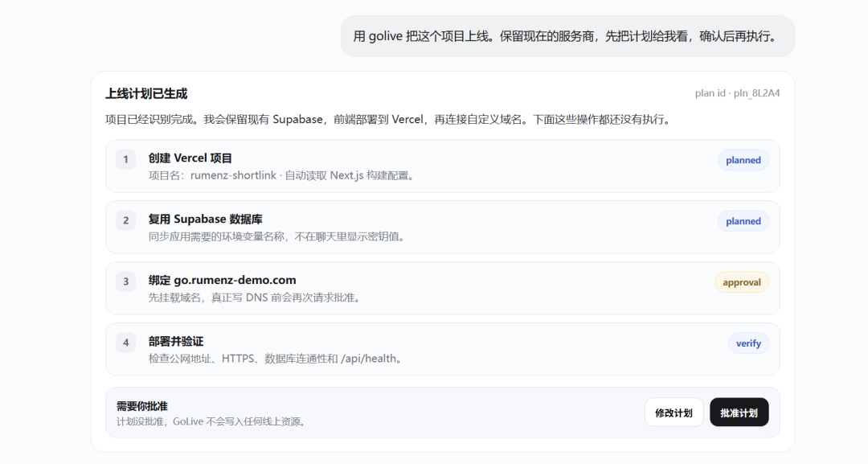868x464 pixels.
Task: Click the 先挂载域名 DNS description
Action: (256, 298)
